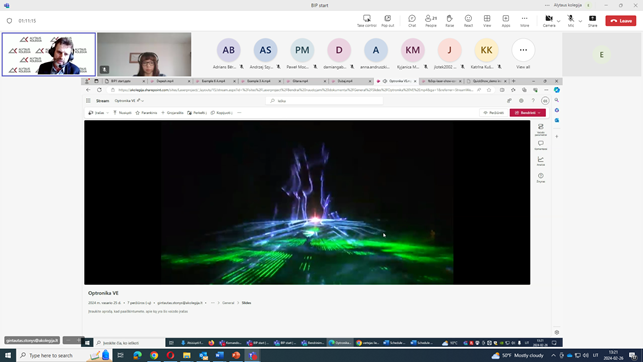Image resolution: width=643 pixels, height=362 pixels.
Task: Open the React emoji menu
Action: click(x=468, y=20)
